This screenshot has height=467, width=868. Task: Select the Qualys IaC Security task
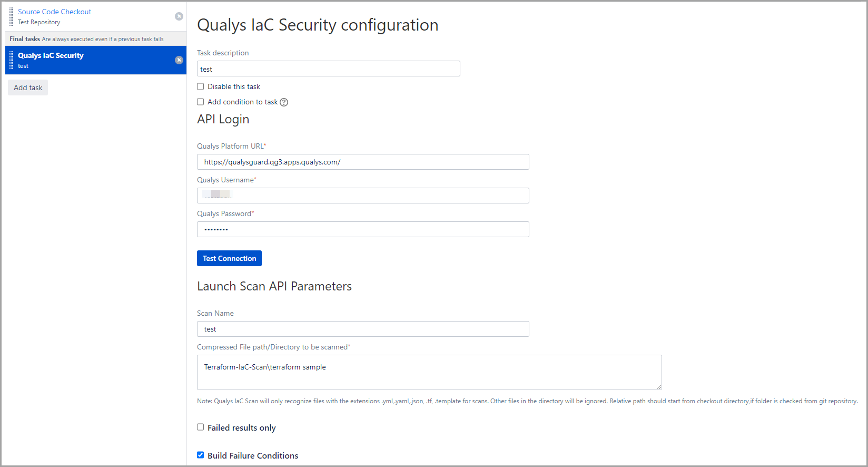click(x=96, y=60)
